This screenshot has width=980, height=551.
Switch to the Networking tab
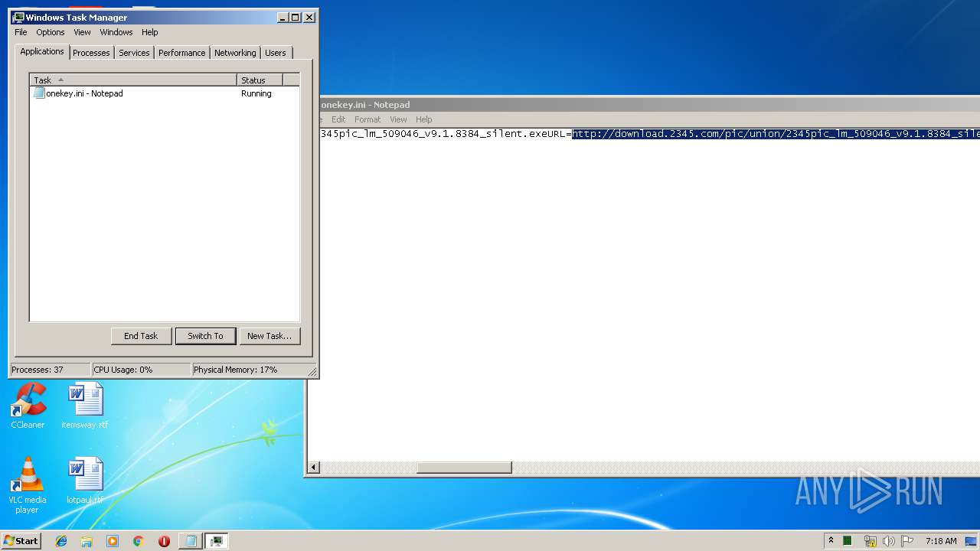click(235, 53)
